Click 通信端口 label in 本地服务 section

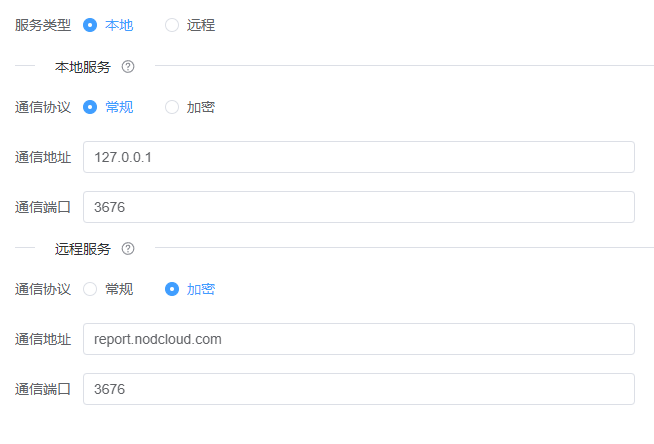pyautogui.click(x=43, y=207)
